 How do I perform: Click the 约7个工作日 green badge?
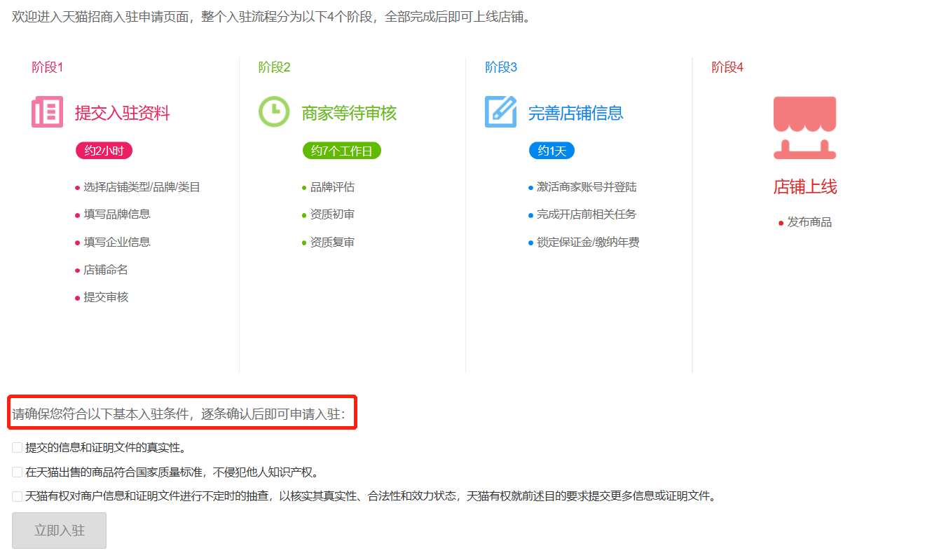point(341,150)
